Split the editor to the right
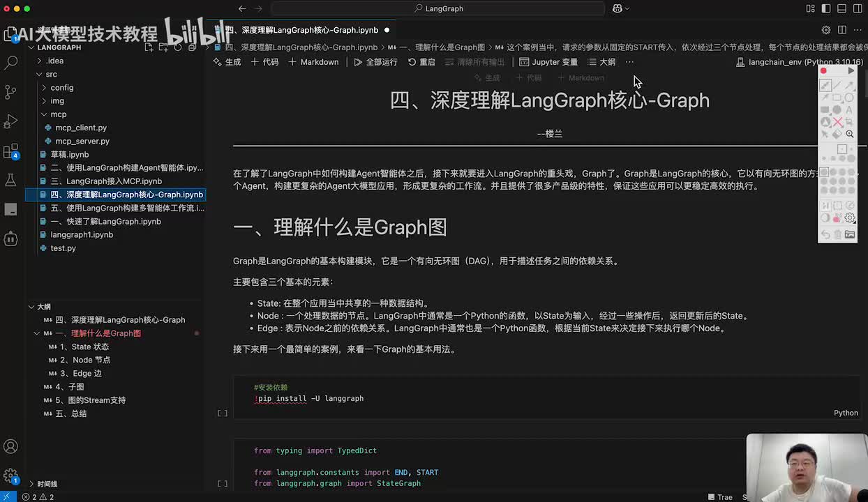This screenshot has width=868, height=502. pyautogui.click(x=842, y=30)
